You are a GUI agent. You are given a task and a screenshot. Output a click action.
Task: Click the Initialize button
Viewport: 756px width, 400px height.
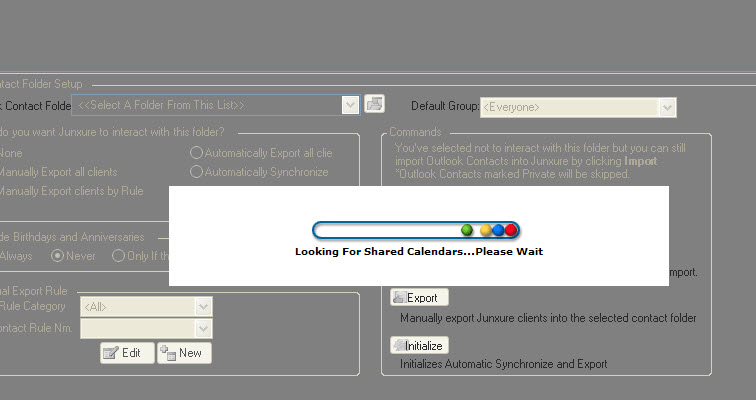pyautogui.click(x=419, y=345)
